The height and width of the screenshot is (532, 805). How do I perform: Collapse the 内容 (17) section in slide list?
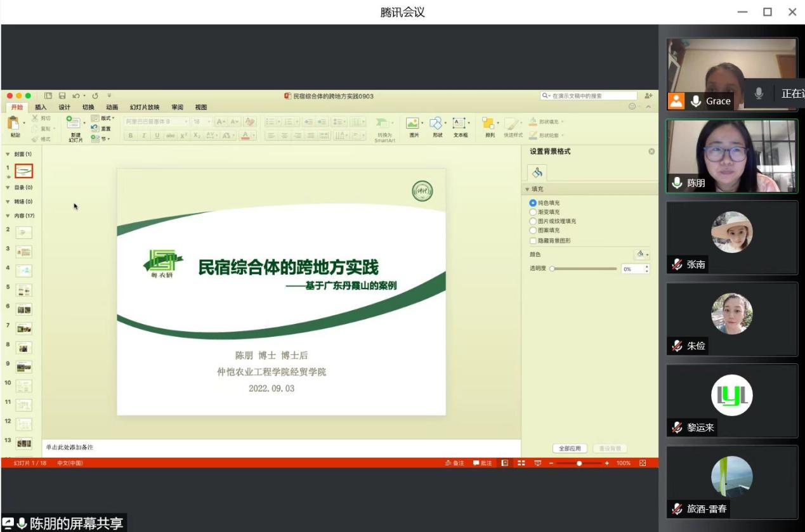click(x=8, y=216)
